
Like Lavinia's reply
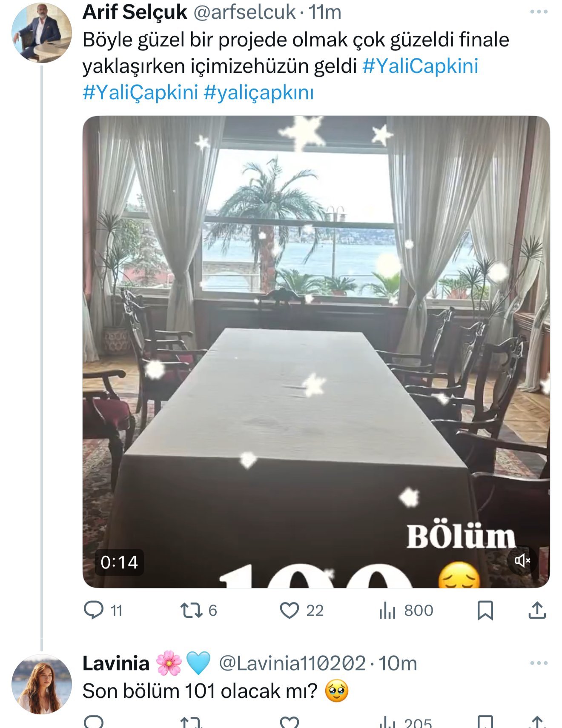pos(289,722)
